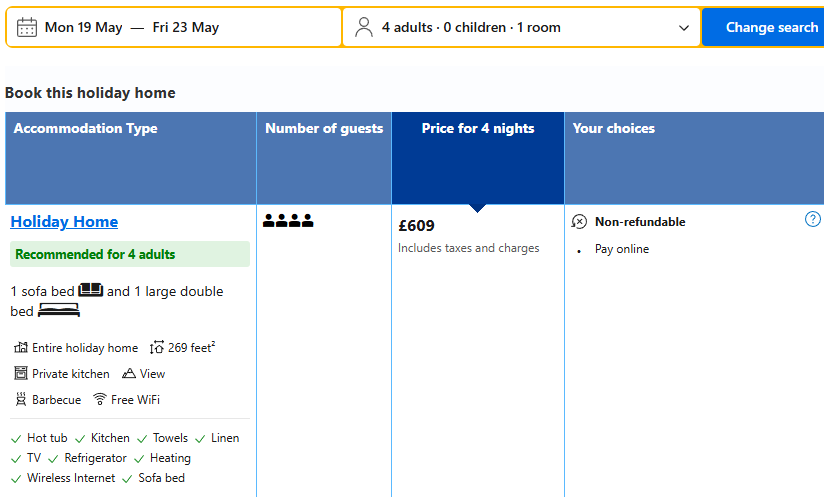Select the check-out date Fri 23 May
This screenshot has height=497, width=824.
pos(186,27)
